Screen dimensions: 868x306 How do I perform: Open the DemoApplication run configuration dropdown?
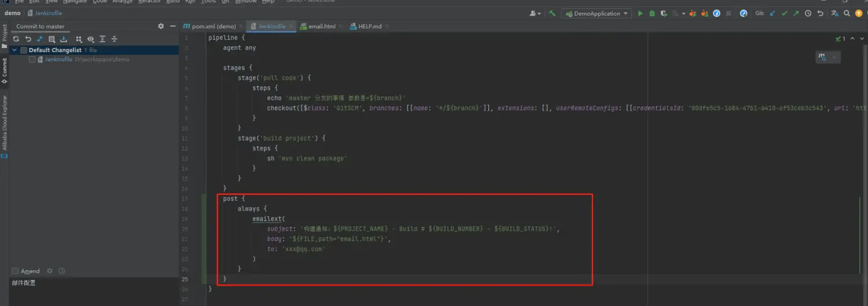(x=596, y=13)
